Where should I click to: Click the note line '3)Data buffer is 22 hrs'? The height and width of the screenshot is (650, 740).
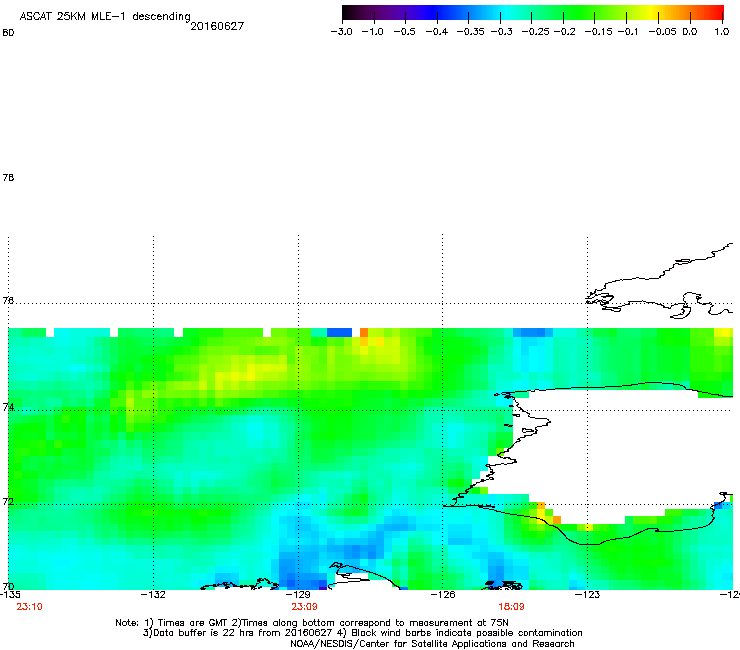tap(362, 633)
